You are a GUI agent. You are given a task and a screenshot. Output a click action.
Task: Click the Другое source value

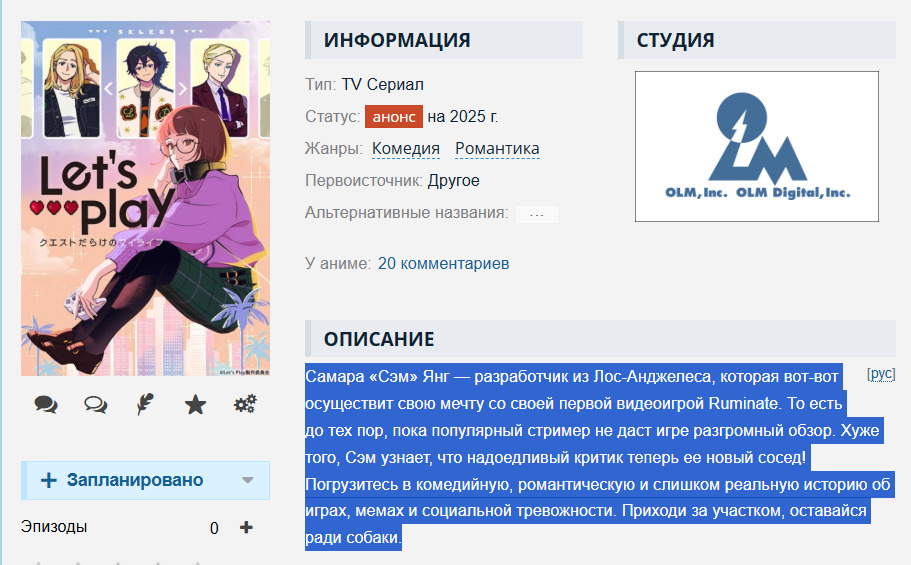[x=454, y=181]
